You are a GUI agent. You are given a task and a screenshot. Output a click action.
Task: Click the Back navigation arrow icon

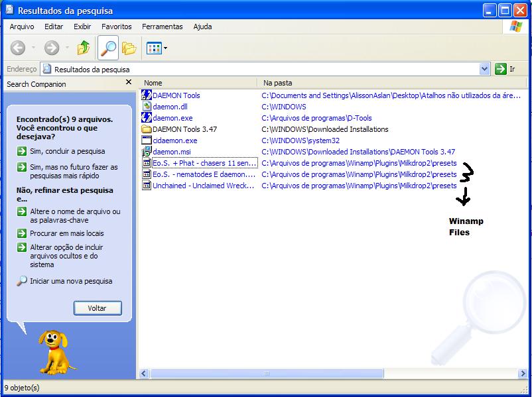coord(18,48)
